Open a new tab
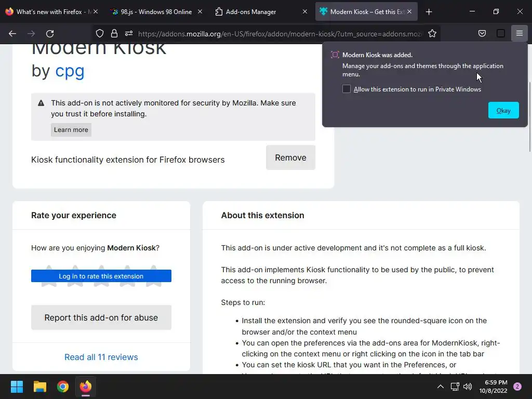Viewport: 532px width, 399px height. pyautogui.click(x=429, y=12)
